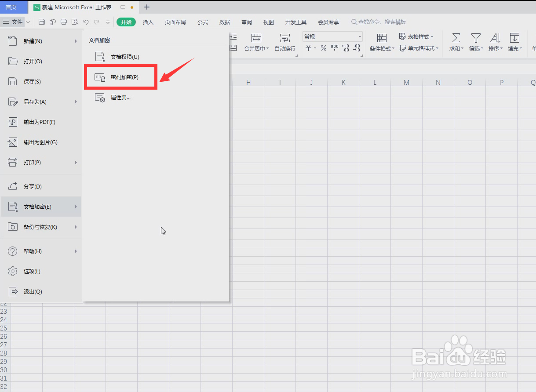The height and width of the screenshot is (392, 536).
Task: Expand the filter dropdown arrow
Action: [x=482, y=49]
